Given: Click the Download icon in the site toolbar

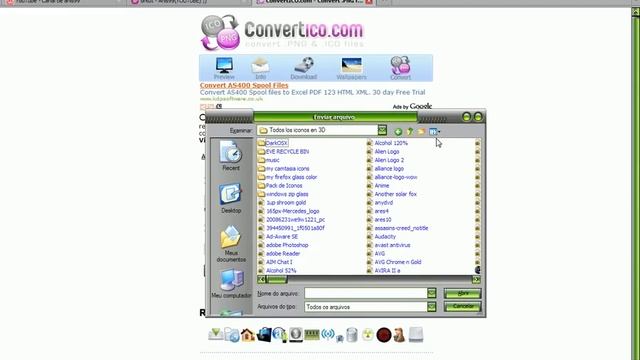Looking at the screenshot, I should [x=304, y=68].
